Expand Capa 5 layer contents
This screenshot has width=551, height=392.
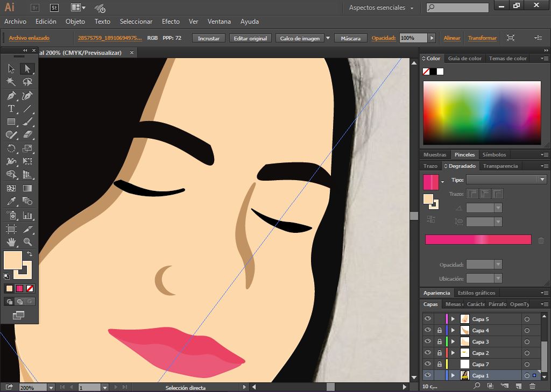coord(453,319)
